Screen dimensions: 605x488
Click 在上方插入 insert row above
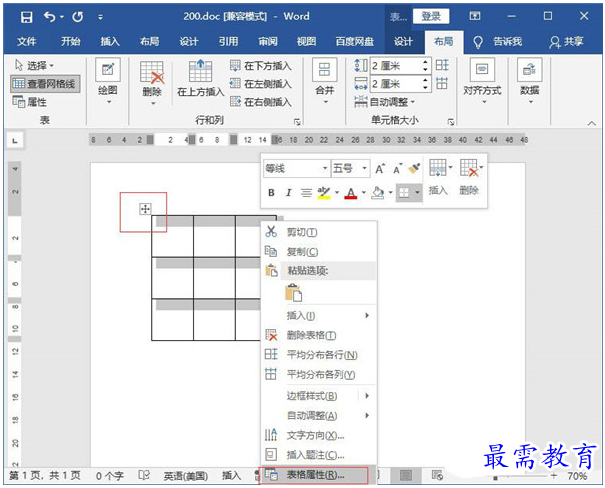point(200,79)
